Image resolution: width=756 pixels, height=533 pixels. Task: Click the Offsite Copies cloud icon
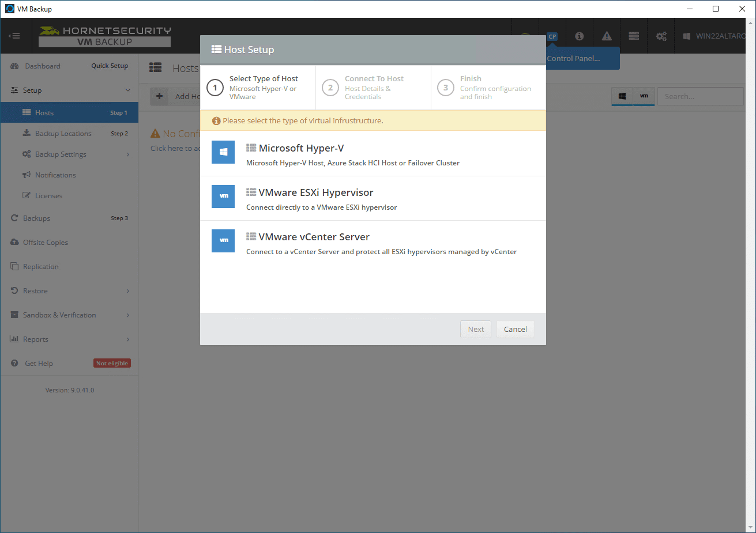pos(14,242)
